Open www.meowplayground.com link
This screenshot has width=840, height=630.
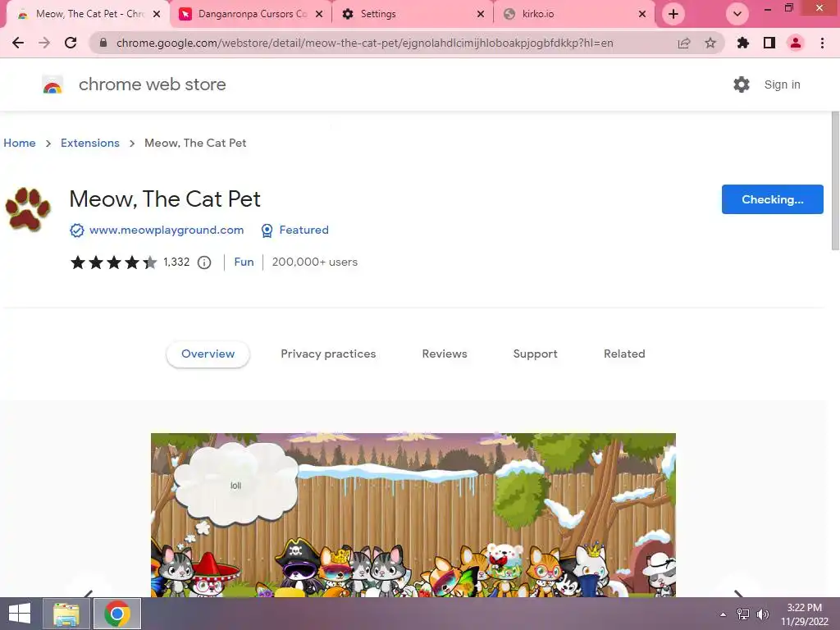coord(166,230)
